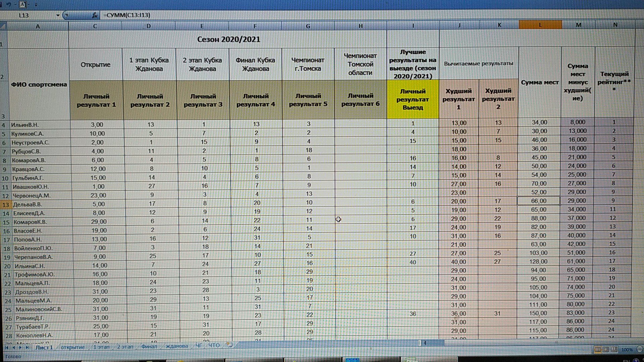644x362 pixels.
Task: Switch to the ЧГ sheet tab
Action: pos(199,346)
